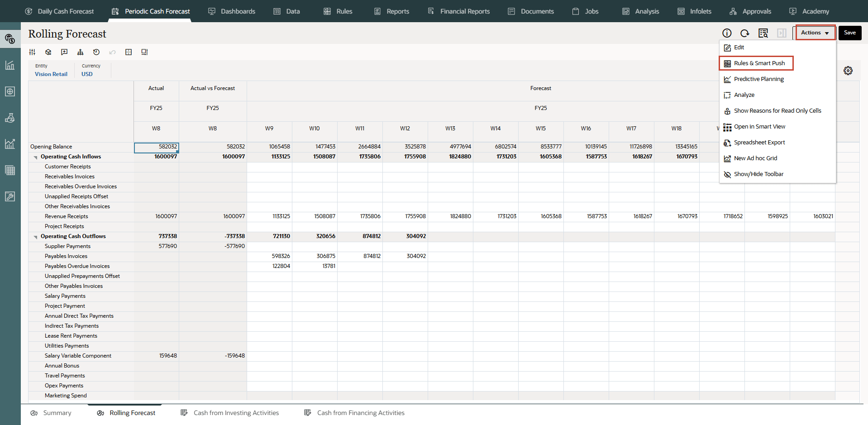Open New Ad hoc Grid option

coord(755,158)
